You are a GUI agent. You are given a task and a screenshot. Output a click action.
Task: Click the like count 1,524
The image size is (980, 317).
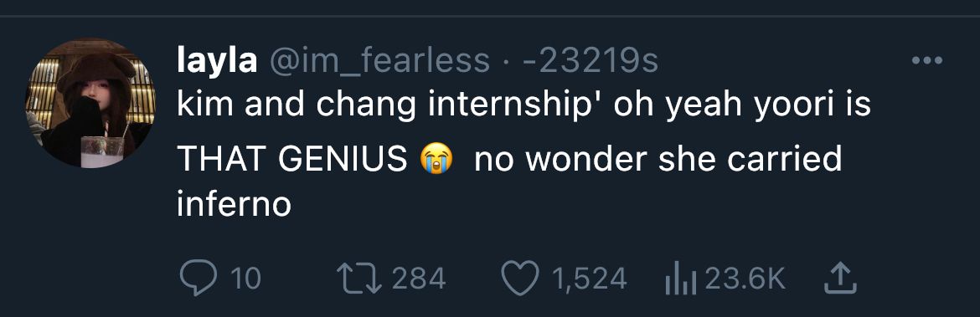pos(590,279)
